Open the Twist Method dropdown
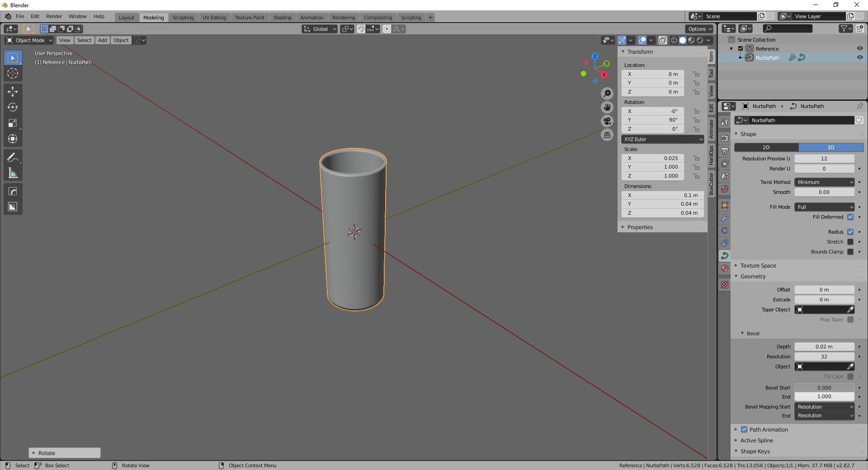Viewport: 868px width, 470px height. click(825, 182)
